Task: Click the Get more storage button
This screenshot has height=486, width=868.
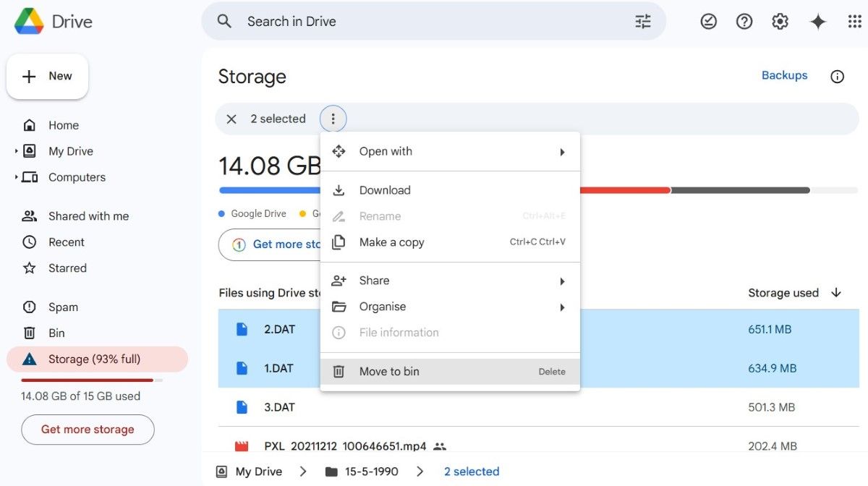Action: (88, 430)
